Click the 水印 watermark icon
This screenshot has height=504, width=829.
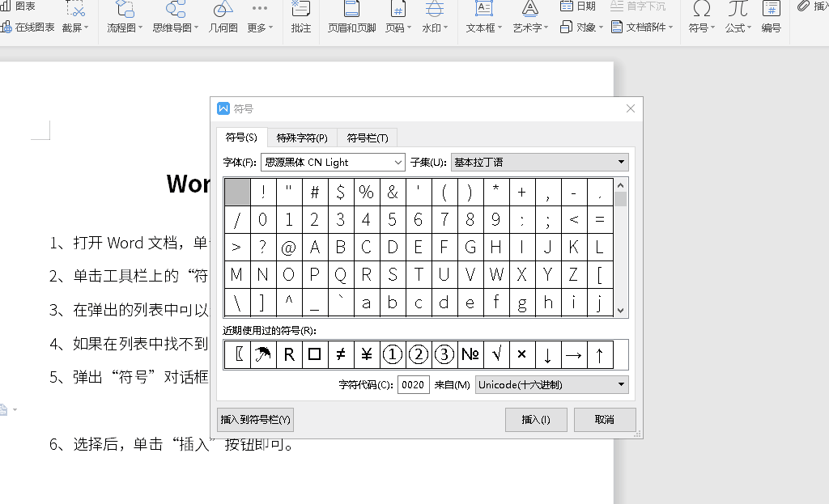click(x=435, y=11)
